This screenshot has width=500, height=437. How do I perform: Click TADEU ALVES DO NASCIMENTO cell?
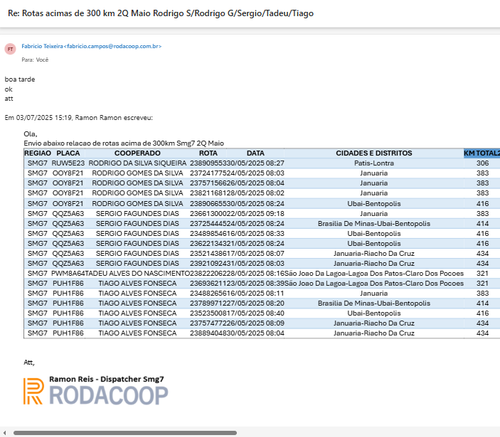tap(137, 273)
